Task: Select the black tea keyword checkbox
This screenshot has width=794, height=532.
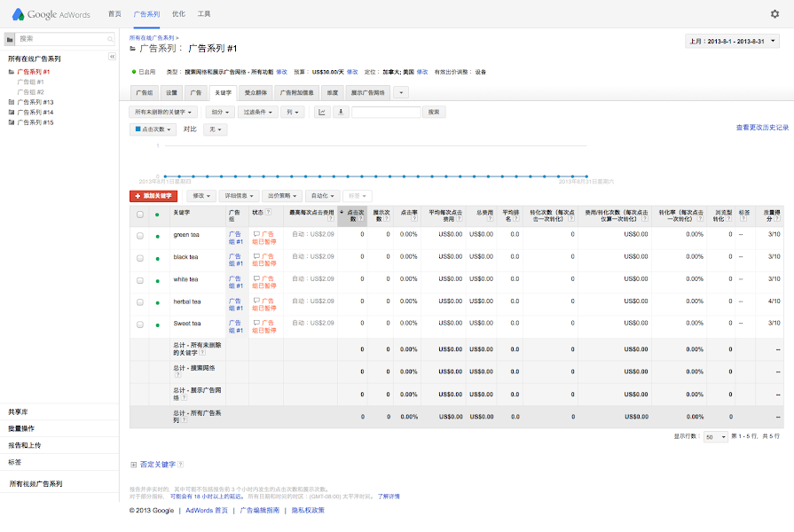Action: (140, 258)
